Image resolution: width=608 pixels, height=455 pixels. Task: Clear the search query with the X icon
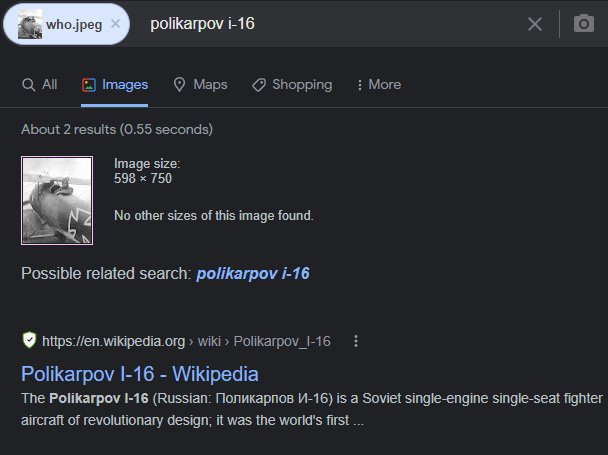click(x=535, y=24)
